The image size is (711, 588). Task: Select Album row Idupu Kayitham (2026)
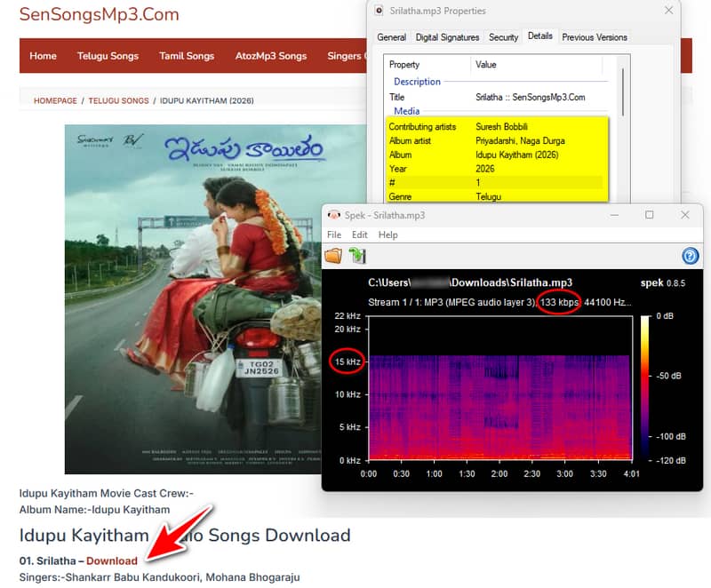[x=496, y=155]
